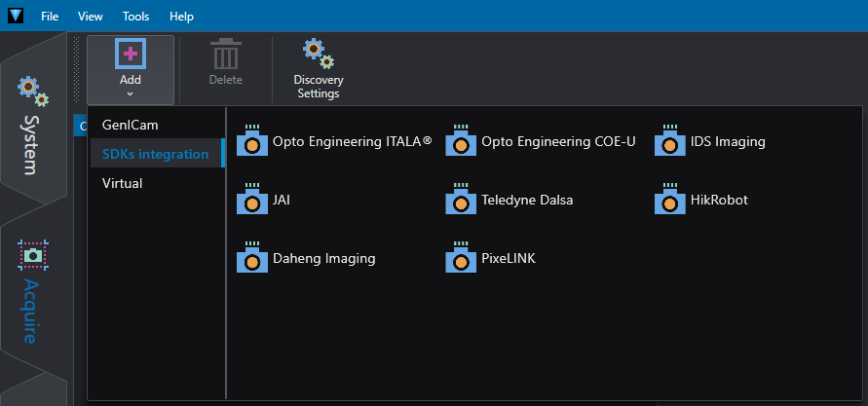The width and height of the screenshot is (868, 406).
Task: Choose the JAI label
Action: pyautogui.click(x=282, y=201)
